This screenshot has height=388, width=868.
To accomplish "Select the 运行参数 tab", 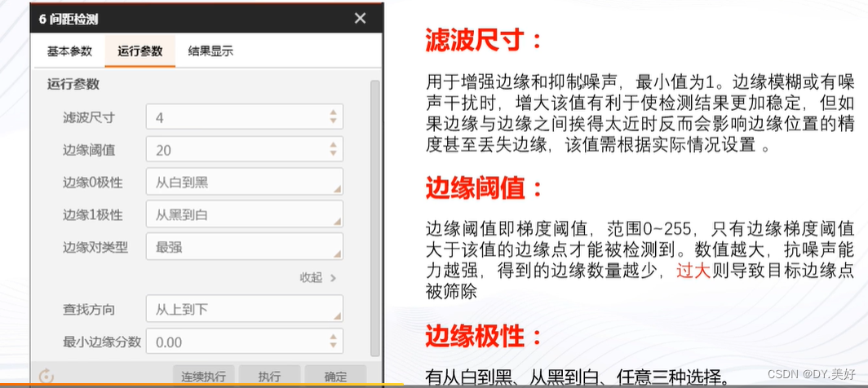I will click(140, 51).
